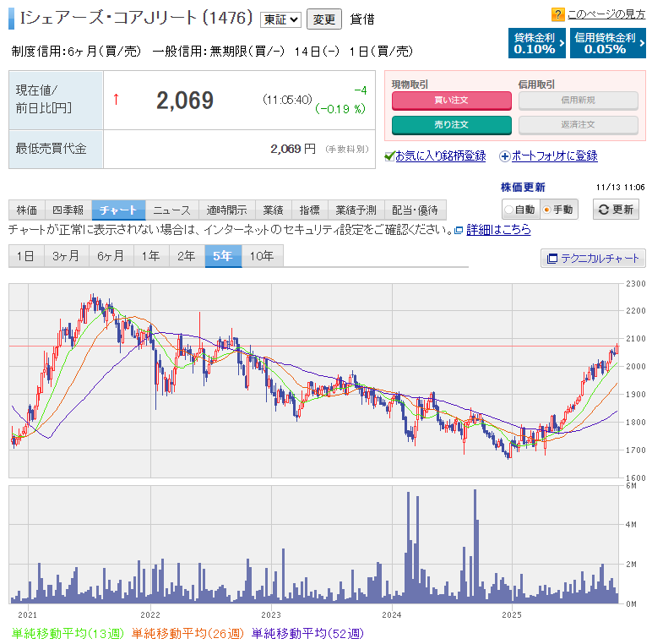Open the 適時開示 tab
652x644 pixels.
(227, 210)
